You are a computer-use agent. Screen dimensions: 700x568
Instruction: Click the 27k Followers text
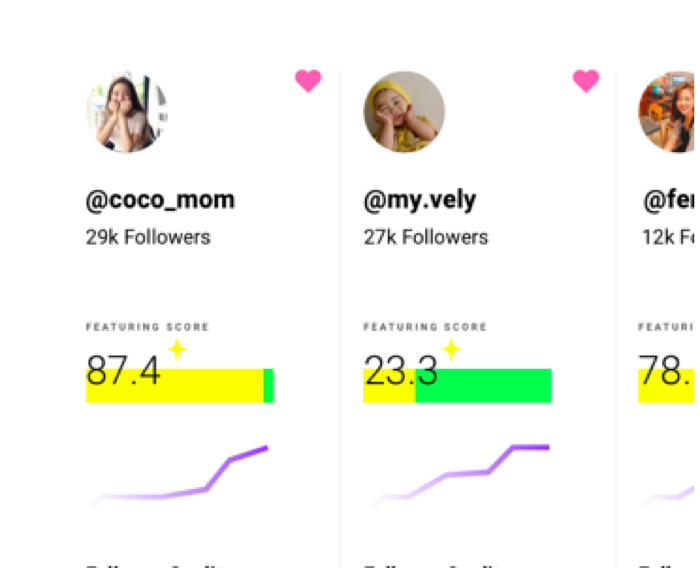pos(425,237)
